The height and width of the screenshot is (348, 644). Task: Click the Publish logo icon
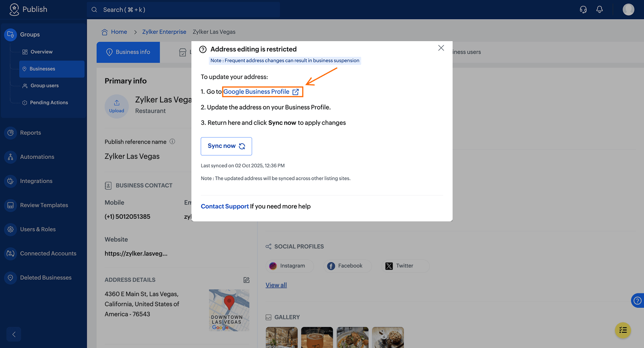point(14,9)
